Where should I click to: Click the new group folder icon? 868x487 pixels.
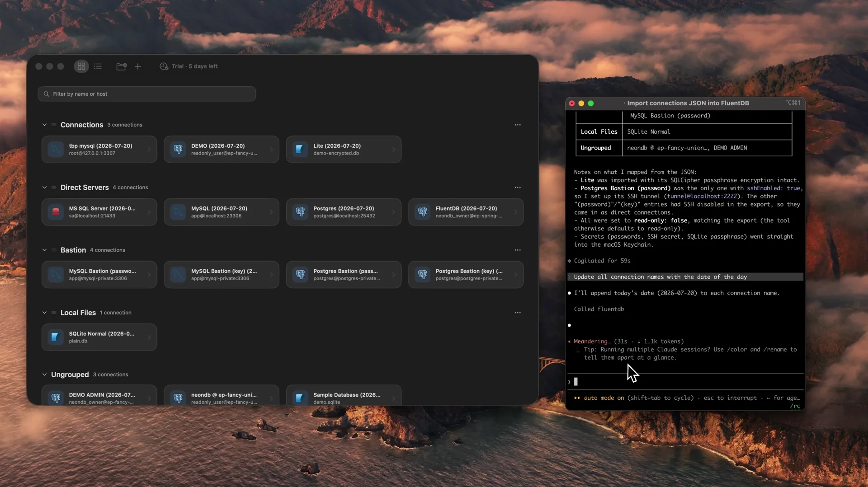coord(122,66)
